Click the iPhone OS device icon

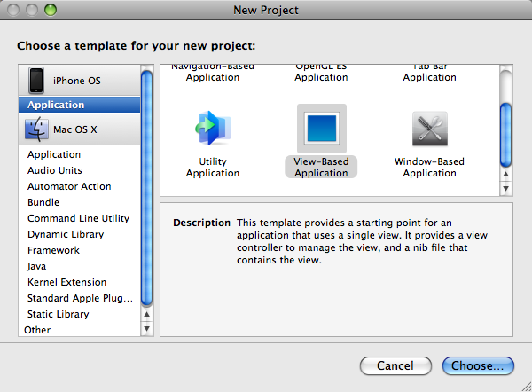[x=36, y=81]
